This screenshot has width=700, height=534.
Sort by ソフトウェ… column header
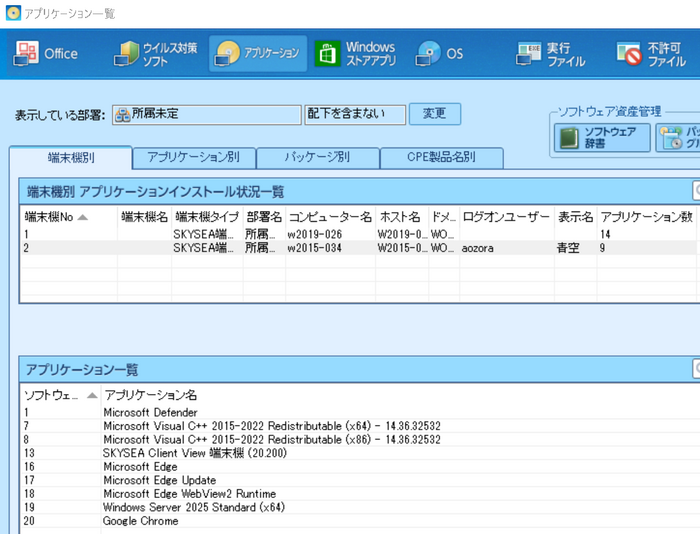click(60, 395)
